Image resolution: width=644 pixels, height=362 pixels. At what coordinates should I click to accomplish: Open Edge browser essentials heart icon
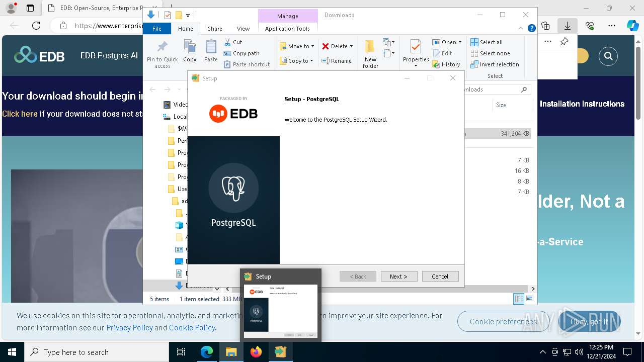[x=590, y=26]
